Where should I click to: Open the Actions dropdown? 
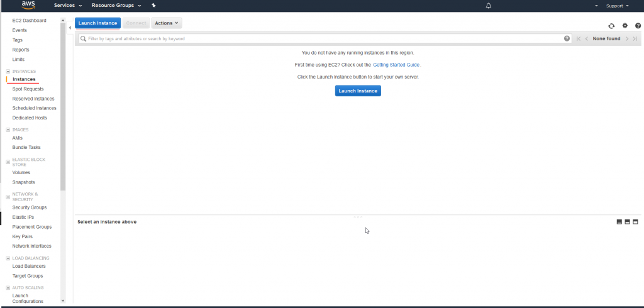(x=166, y=23)
